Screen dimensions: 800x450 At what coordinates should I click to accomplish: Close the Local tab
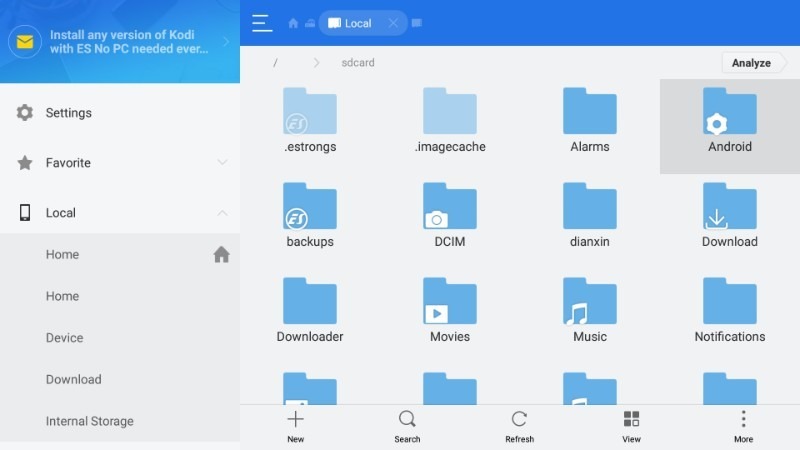coord(393,23)
